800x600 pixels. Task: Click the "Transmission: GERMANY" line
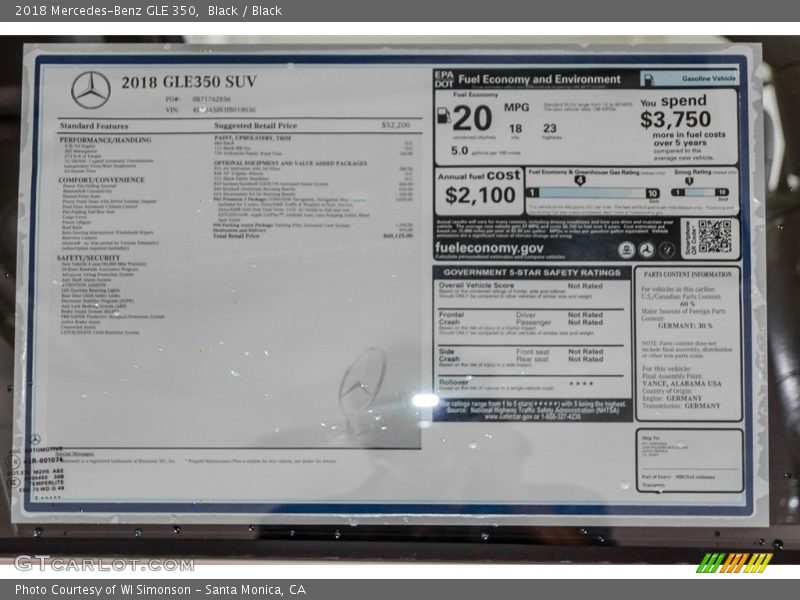click(x=681, y=406)
